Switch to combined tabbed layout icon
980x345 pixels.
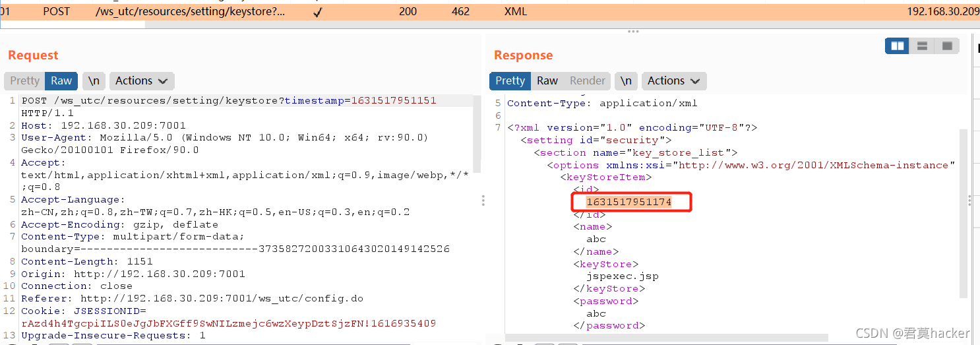pyautogui.click(x=947, y=46)
